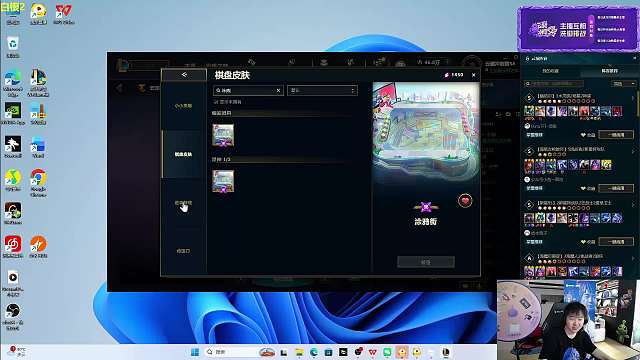Favorite the 涂鸦街 board with the heart button
This screenshot has width=640, height=360.
(x=465, y=200)
